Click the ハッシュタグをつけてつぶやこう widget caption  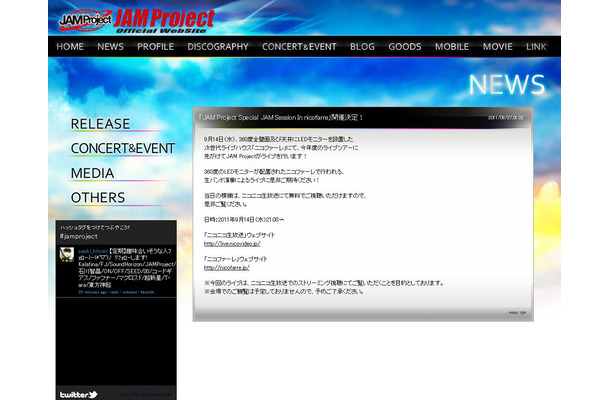[x=95, y=228]
